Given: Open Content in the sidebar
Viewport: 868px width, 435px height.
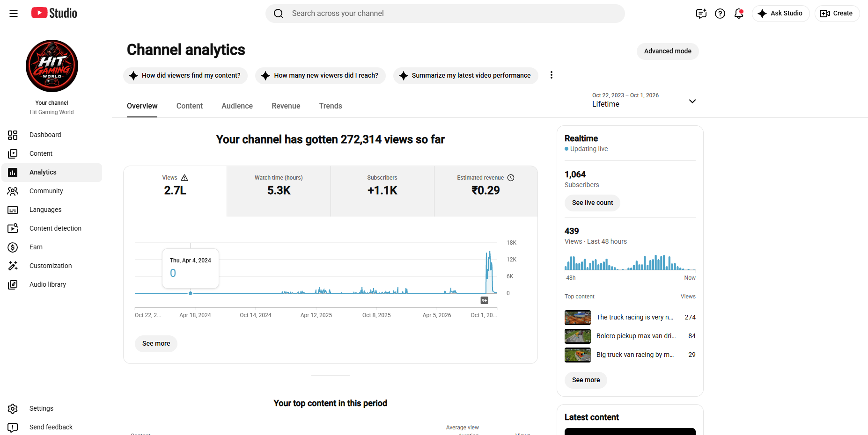Looking at the screenshot, I should click(x=52, y=154).
